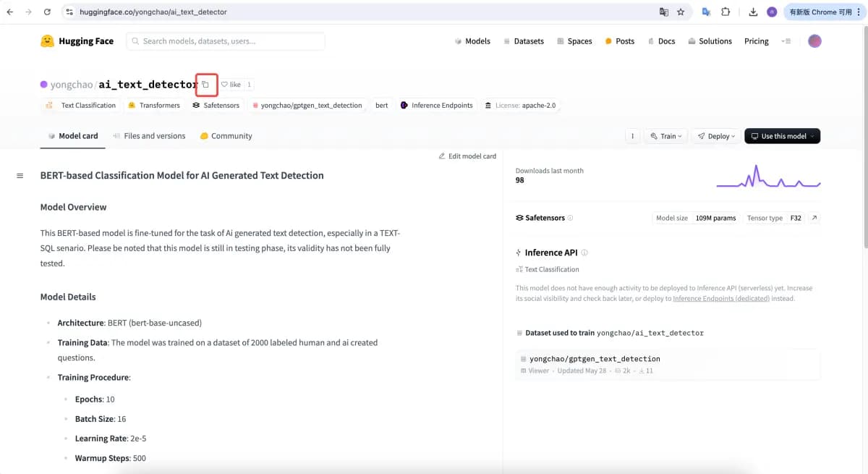868x474 pixels.
Task: Open the Chrome extensions puzzle icon
Action: click(x=726, y=12)
